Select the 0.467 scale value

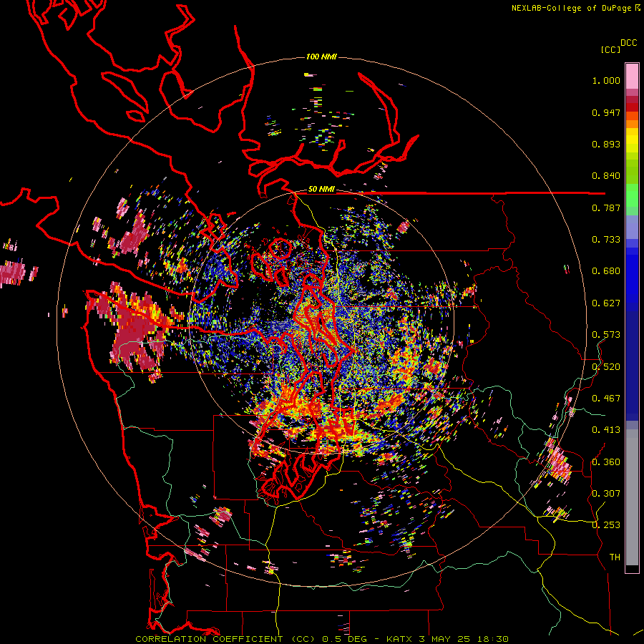pos(606,399)
